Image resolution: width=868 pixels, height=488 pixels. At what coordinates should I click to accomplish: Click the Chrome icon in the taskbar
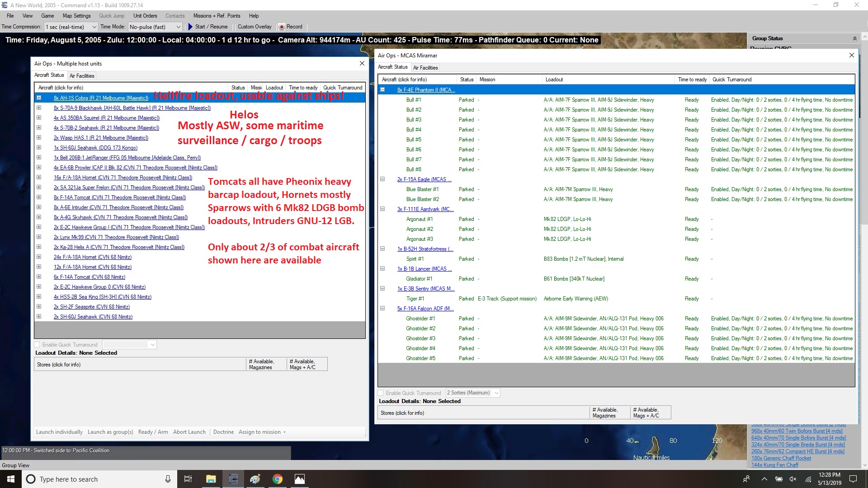(x=277, y=479)
